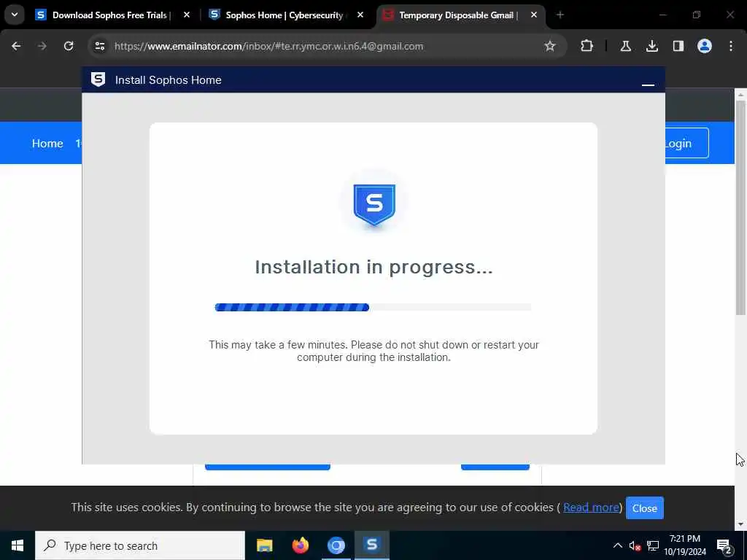Open Chrome Labs flask icon
This screenshot has width=747, height=560.
[x=625, y=46]
